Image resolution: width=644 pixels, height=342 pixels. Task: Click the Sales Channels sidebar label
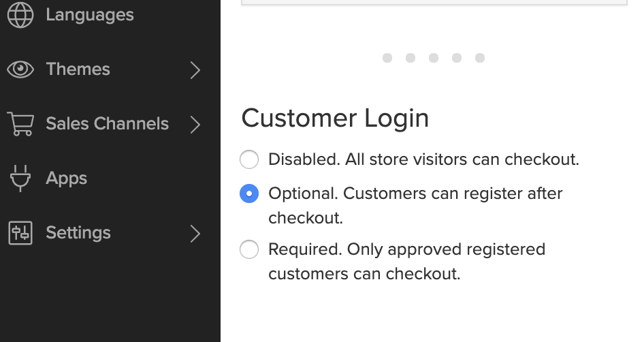[x=107, y=124]
